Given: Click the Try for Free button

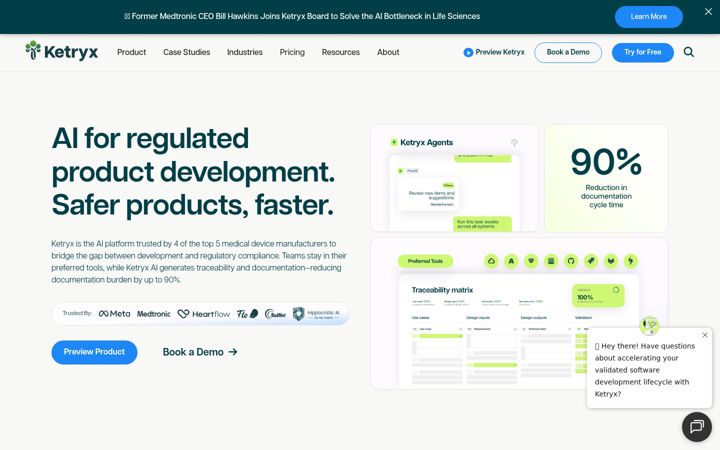Looking at the screenshot, I should 642,52.
